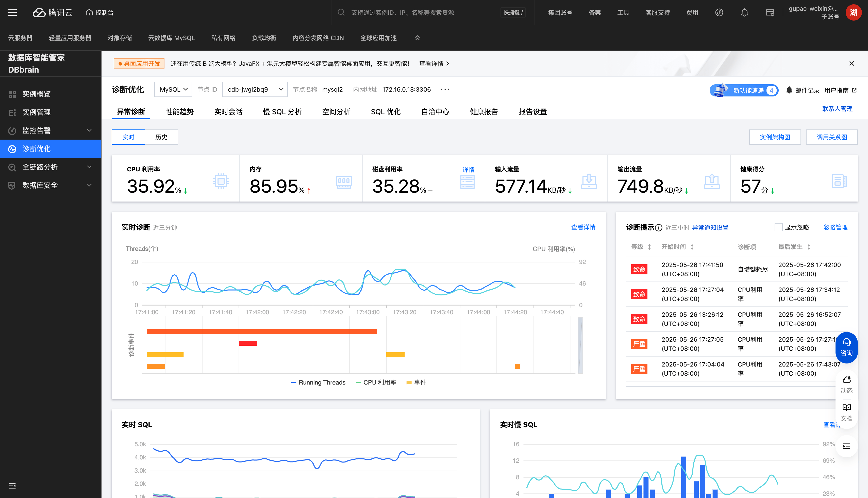Open the 邮件记录 bell icon

pos(789,90)
